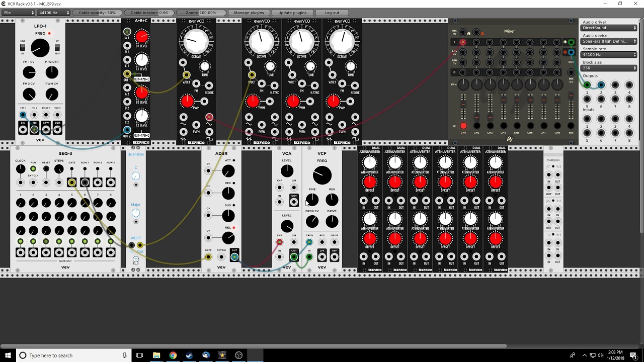This screenshot has height=362, width=644.
Task: Click the system tray volume icon
Action: [600, 355]
